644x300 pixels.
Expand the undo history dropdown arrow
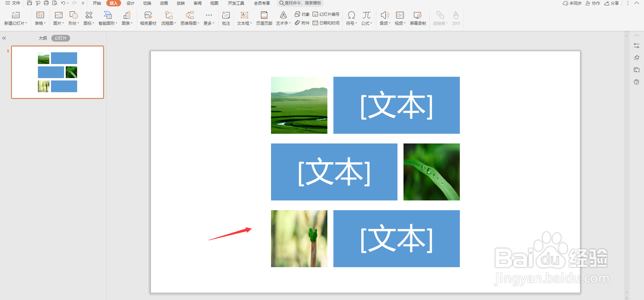pos(68,3)
